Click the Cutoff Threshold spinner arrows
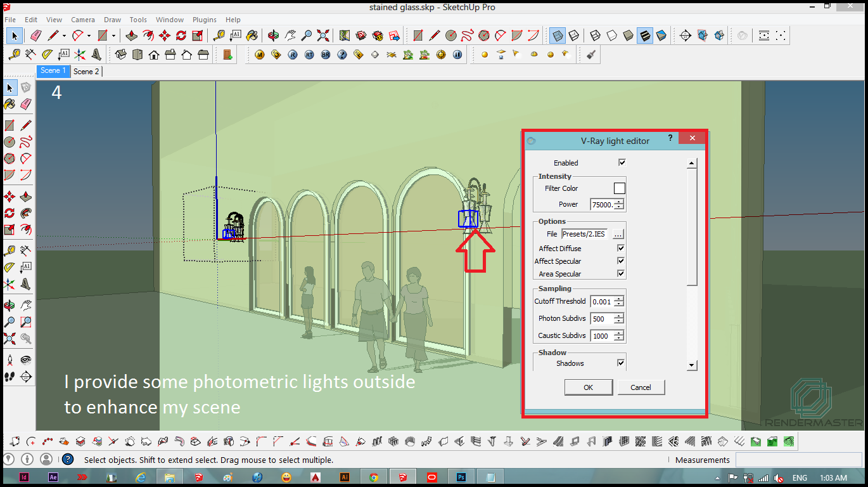 click(x=619, y=302)
